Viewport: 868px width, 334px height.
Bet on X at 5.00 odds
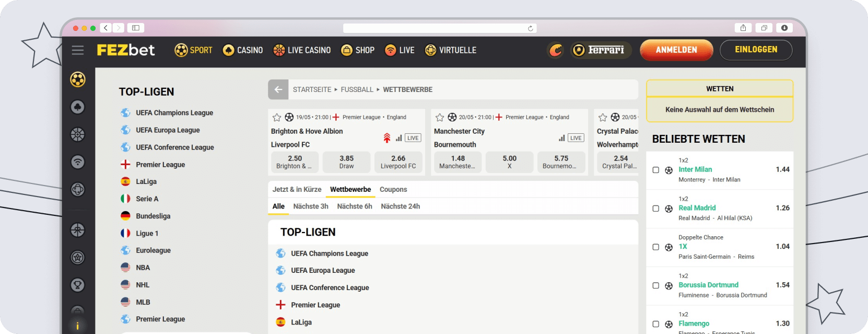tap(510, 162)
